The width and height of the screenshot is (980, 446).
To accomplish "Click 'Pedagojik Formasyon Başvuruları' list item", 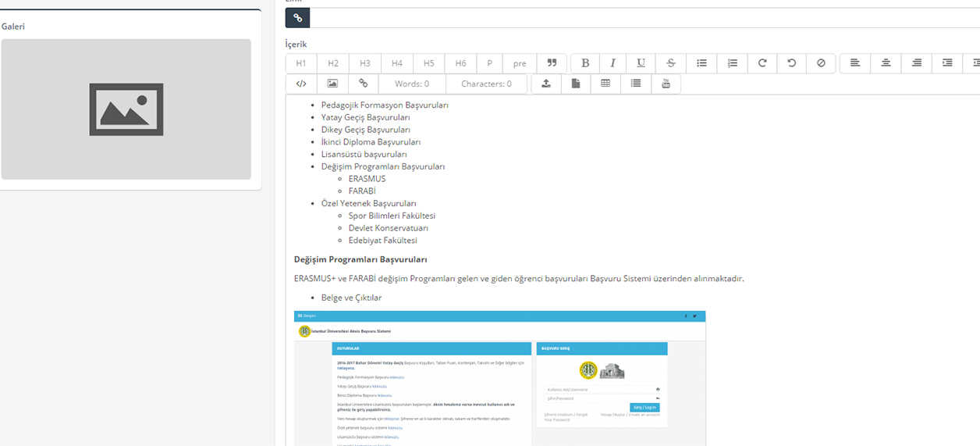I will click(385, 105).
